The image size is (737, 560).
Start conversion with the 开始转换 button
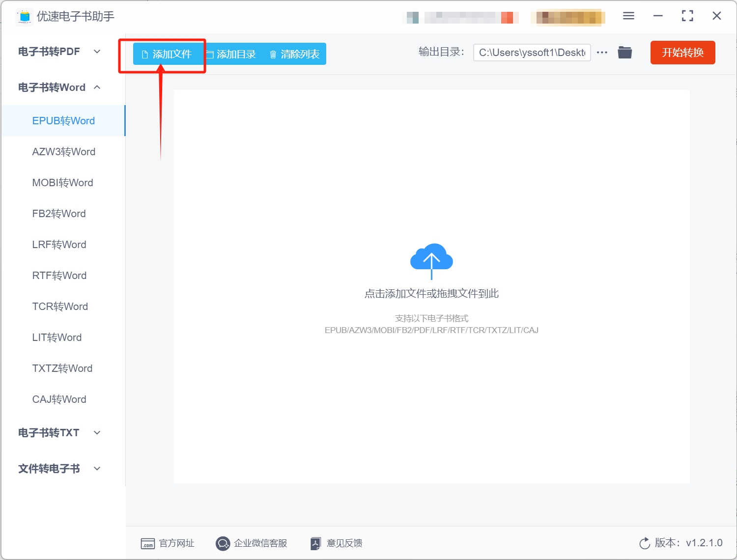pos(682,53)
